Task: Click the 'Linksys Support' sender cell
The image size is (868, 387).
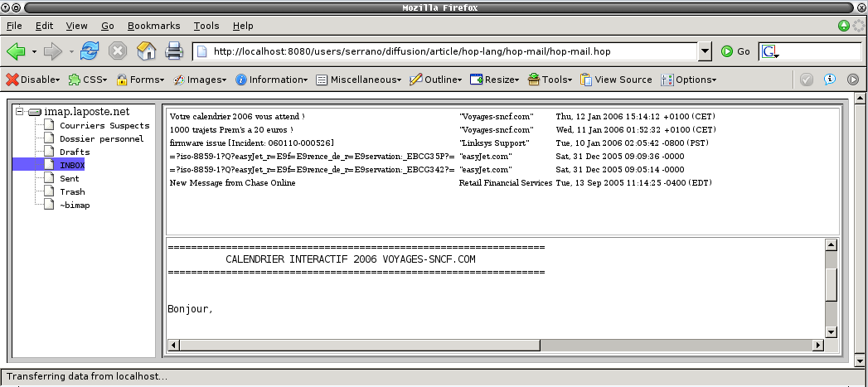Action: [494, 143]
